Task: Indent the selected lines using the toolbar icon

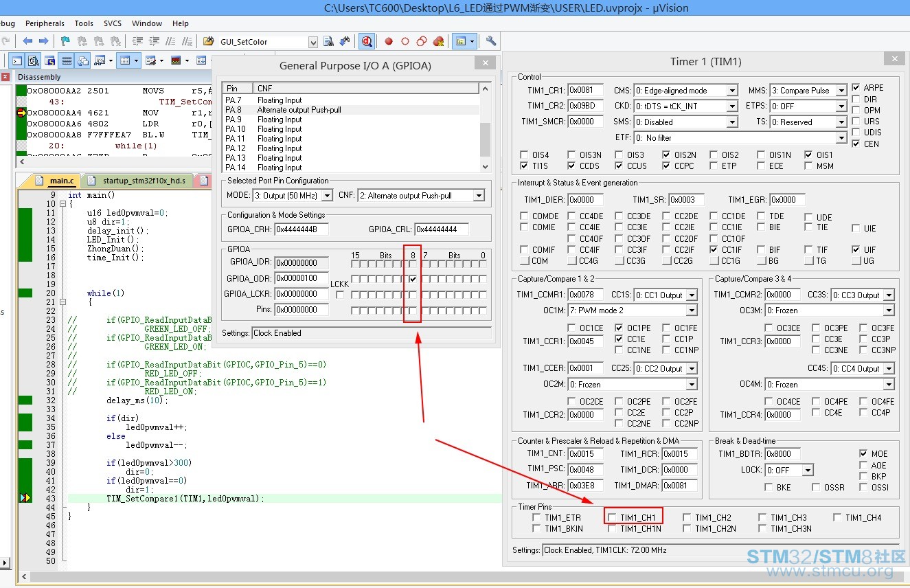Action: tap(137, 41)
